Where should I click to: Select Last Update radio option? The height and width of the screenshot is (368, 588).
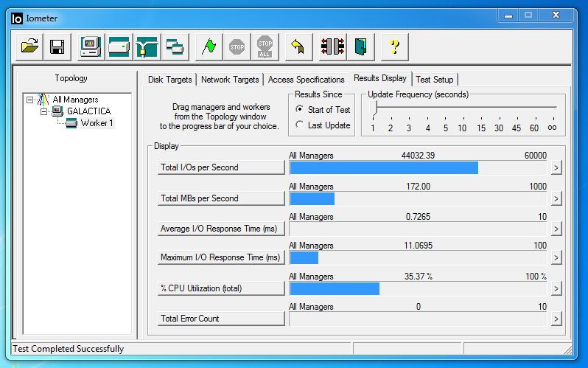pyautogui.click(x=299, y=125)
